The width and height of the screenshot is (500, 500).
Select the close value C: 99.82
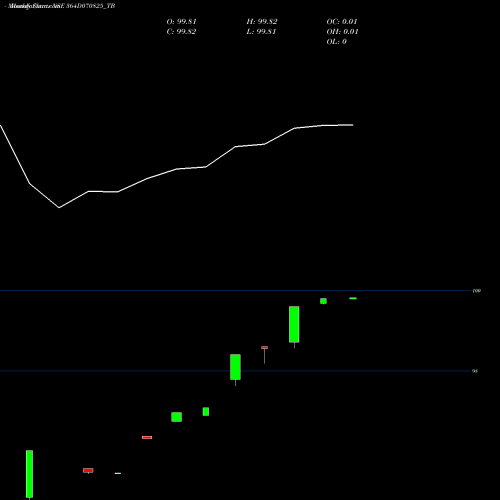181,32
